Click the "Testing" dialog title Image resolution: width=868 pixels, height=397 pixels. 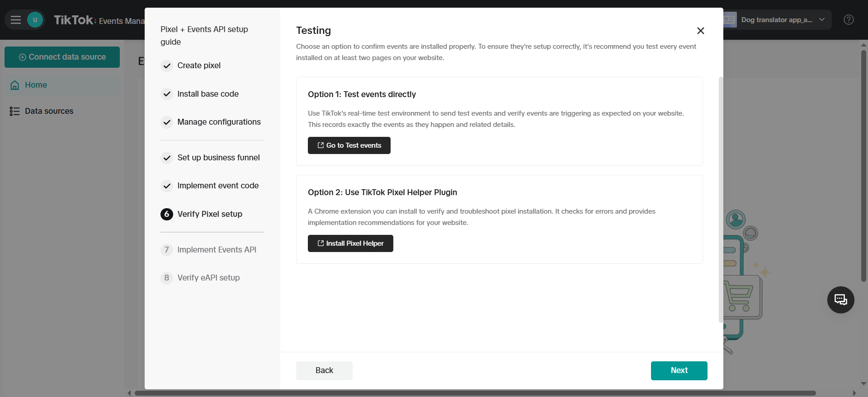click(313, 30)
